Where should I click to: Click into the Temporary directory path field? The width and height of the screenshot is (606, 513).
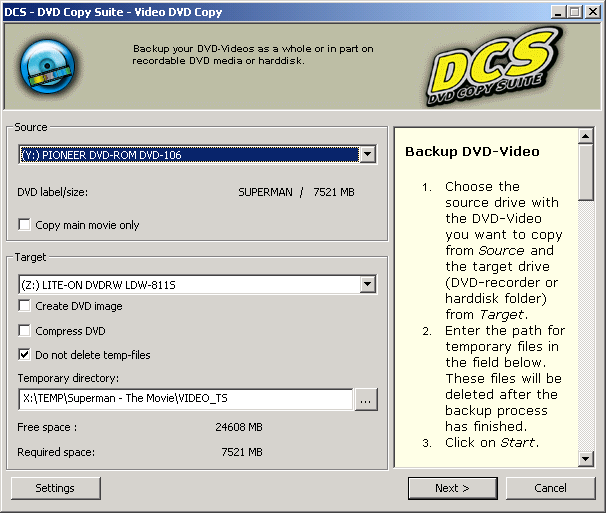[x=185, y=399]
